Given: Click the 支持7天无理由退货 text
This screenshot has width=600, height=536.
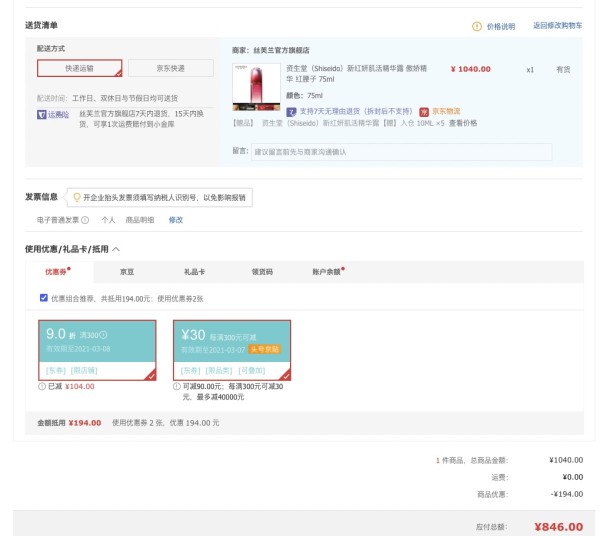Looking at the screenshot, I should (x=355, y=111).
